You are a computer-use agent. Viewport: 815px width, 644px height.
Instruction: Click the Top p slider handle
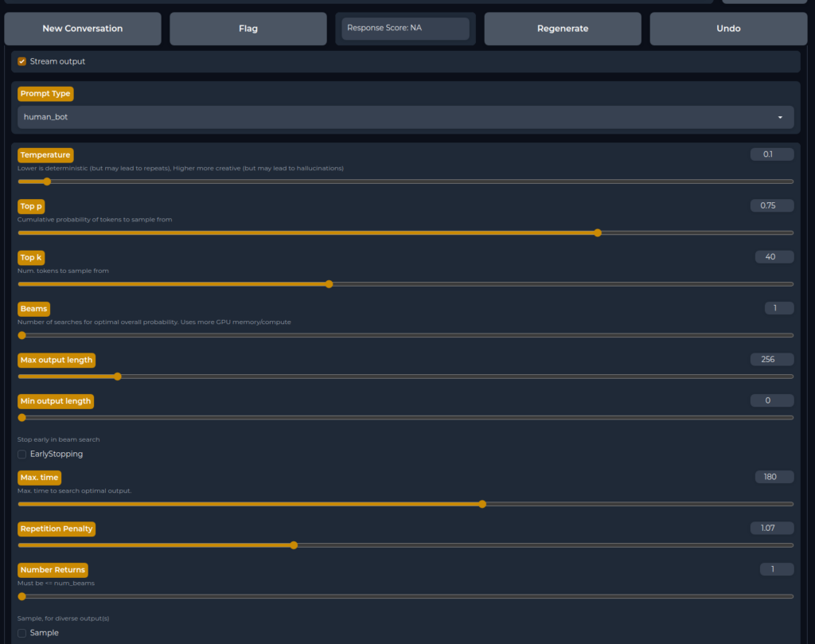click(x=598, y=232)
